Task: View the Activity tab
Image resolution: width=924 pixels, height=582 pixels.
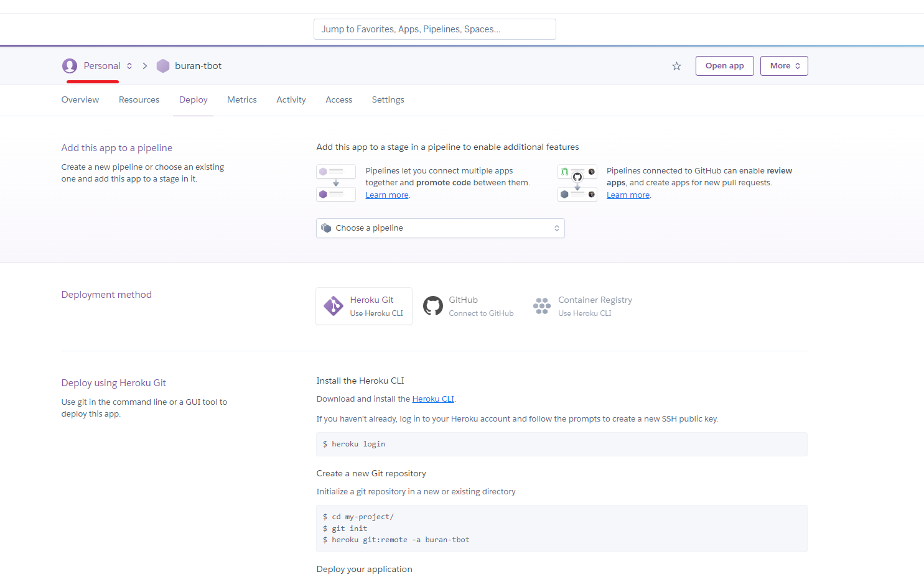Action: point(291,99)
